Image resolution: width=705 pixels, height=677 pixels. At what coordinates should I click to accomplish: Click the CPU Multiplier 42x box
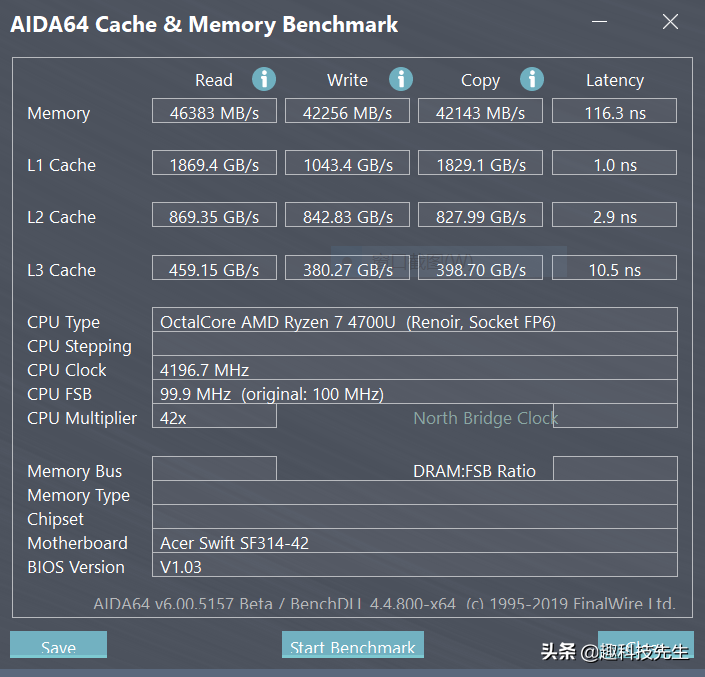(x=214, y=417)
